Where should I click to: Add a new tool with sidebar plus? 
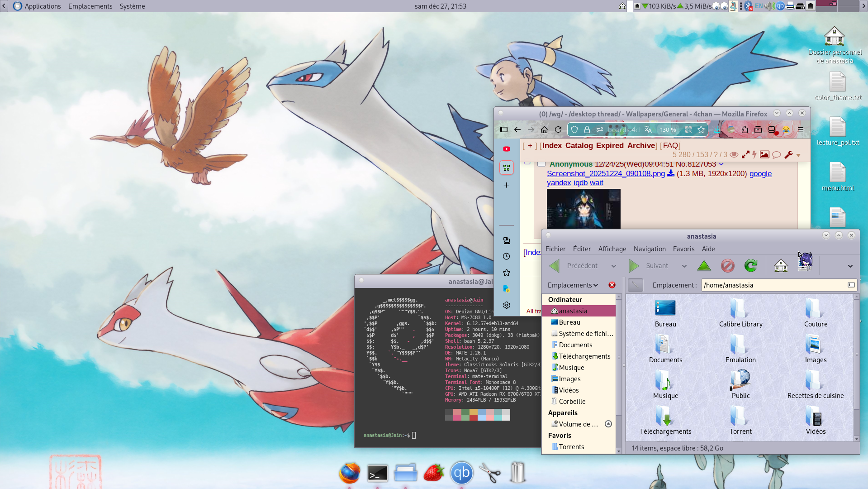pos(507,185)
